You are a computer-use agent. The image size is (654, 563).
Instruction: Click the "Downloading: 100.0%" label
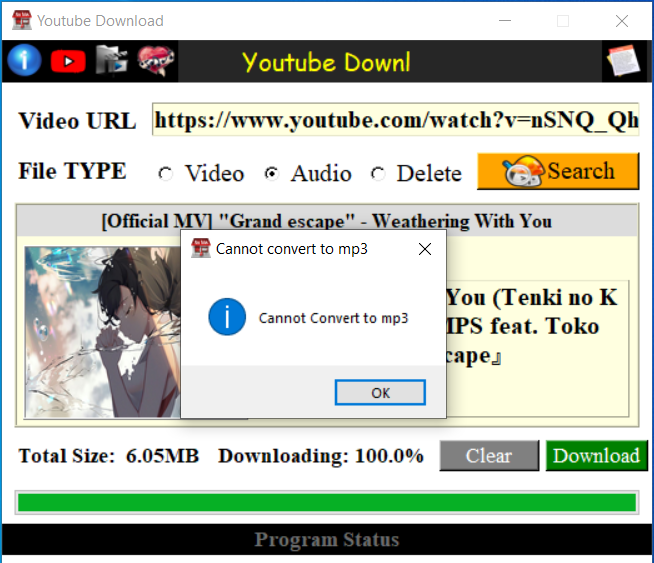321,455
